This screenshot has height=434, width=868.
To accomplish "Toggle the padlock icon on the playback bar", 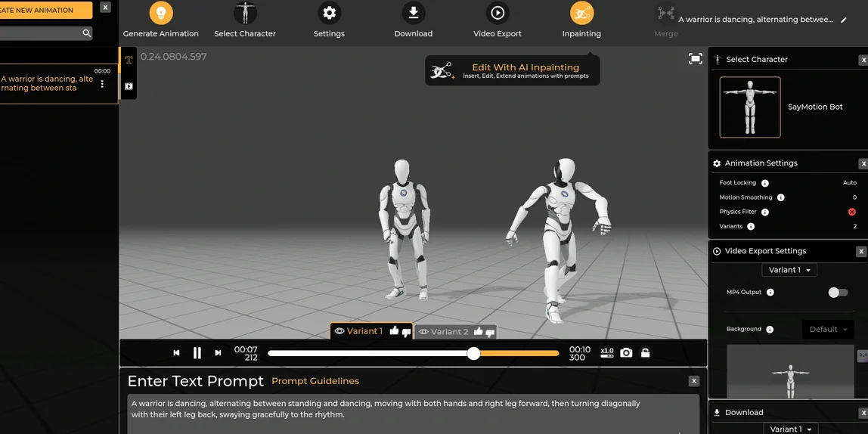I will [645, 352].
